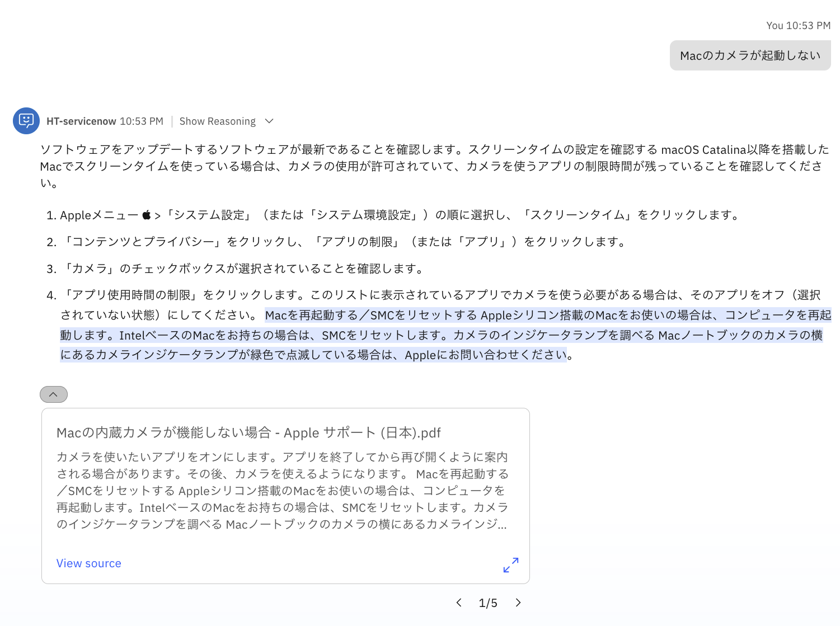840x626 pixels.
Task: Click the citation card excerpt text
Action: [x=282, y=491]
